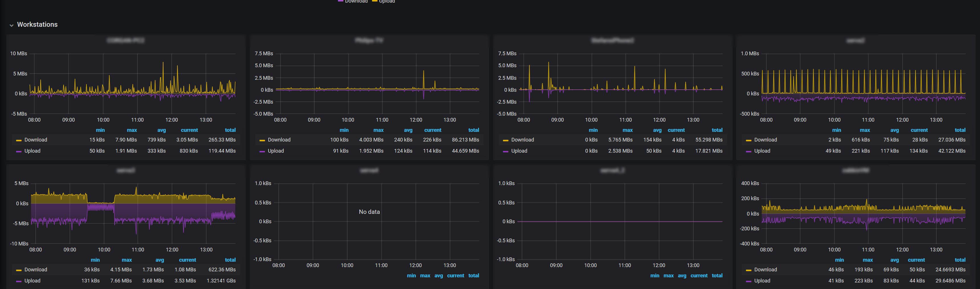Toggle Download series with 55.298 MBs total
The image size is (980, 289).
tap(523, 140)
